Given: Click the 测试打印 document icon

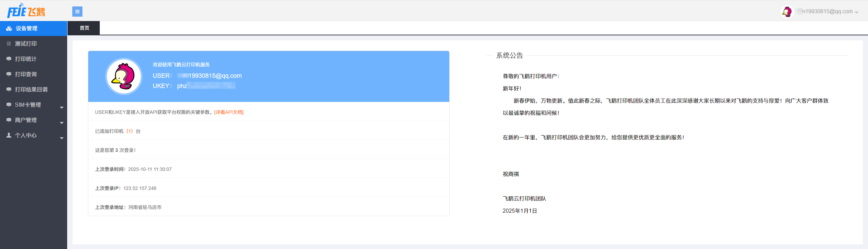Looking at the screenshot, I should (9, 43).
